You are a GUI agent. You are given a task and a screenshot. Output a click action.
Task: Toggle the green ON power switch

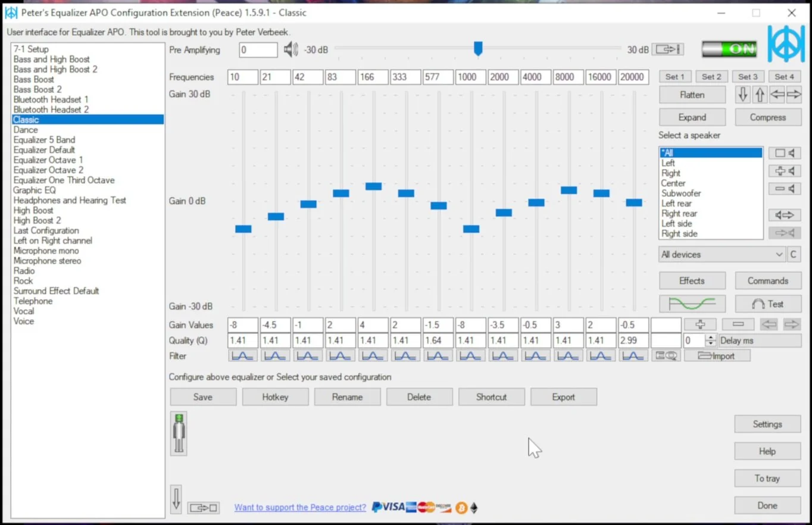coord(729,49)
